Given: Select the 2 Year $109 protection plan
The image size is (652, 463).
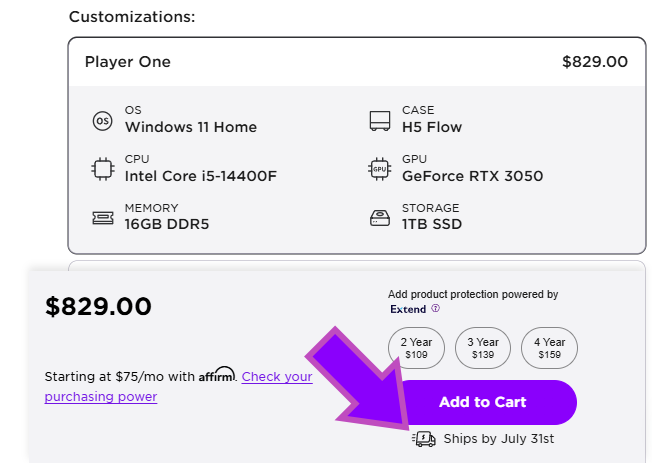Looking at the screenshot, I should point(416,348).
